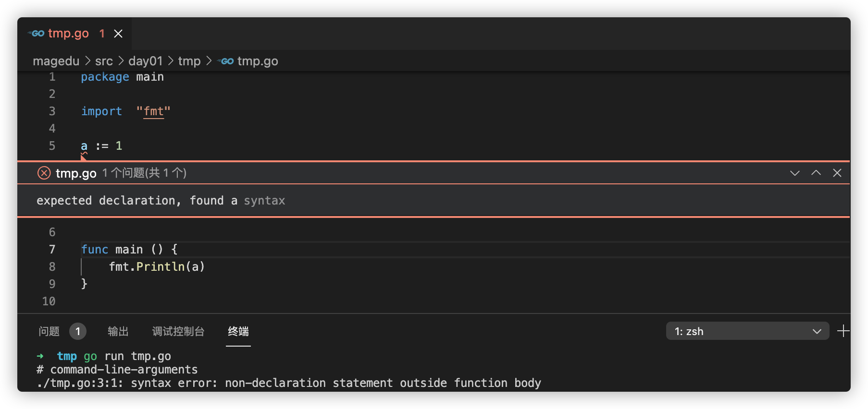Click the tmp.go file breadcrumb

[257, 61]
